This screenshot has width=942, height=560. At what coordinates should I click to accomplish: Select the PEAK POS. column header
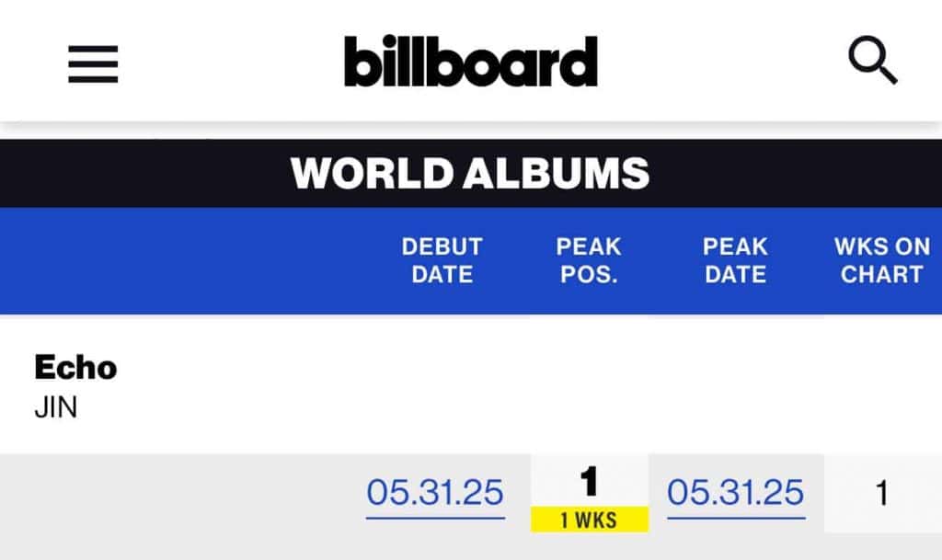(x=589, y=260)
